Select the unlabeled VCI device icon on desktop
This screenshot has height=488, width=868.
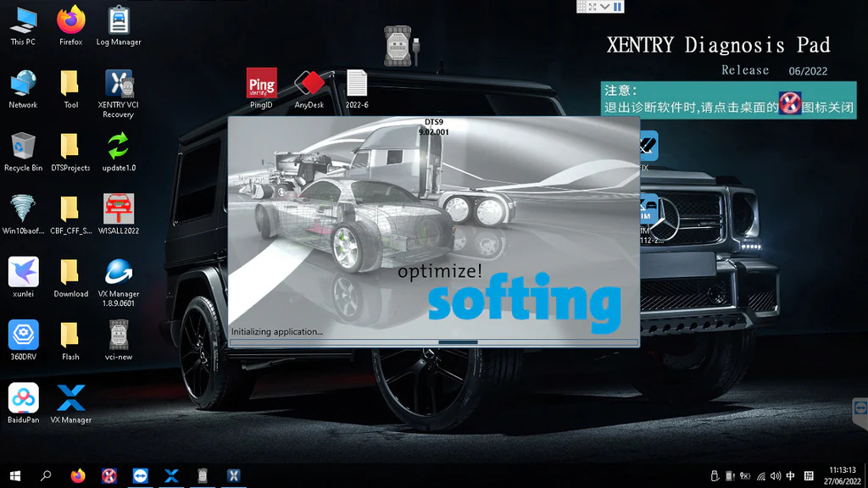pos(402,46)
